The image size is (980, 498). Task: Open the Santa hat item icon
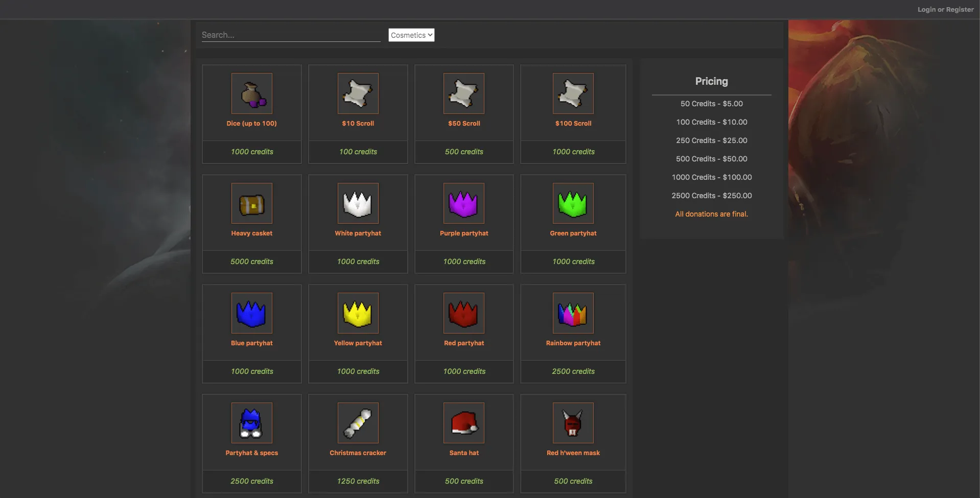click(x=463, y=423)
